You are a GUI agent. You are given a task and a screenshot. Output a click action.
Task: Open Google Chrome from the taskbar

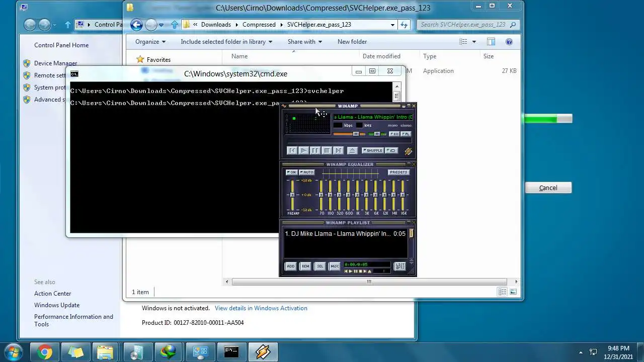click(44, 352)
